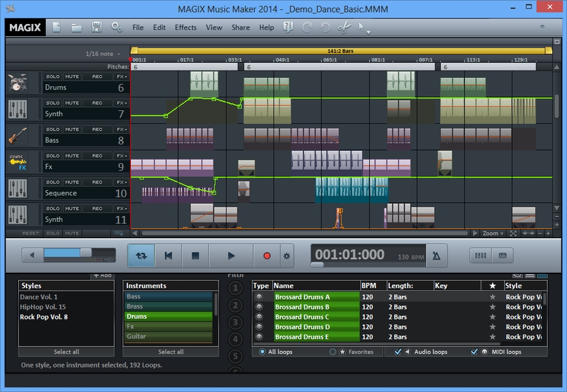567x392 pixels.
Task: Click Select all under Instruments
Action: pyautogui.click(x=170, y=352)
